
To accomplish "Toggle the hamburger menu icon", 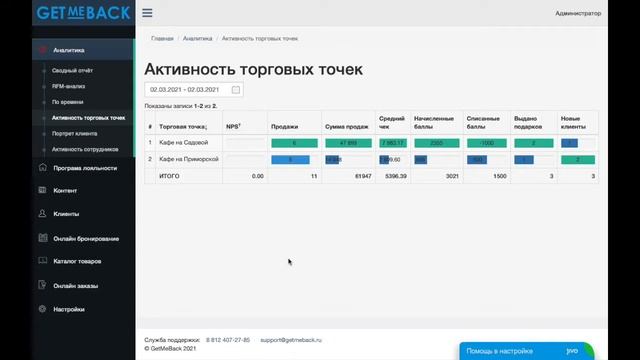I will coord(147,13).
